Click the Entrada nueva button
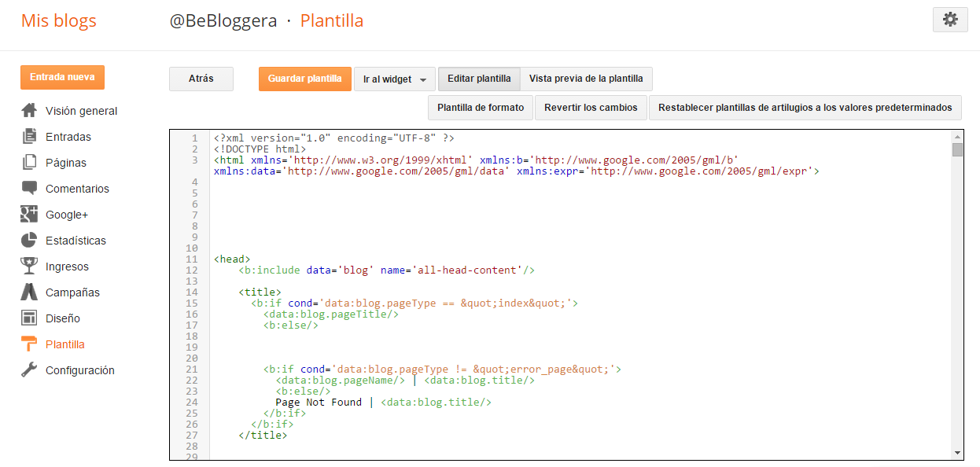Viewport: 980px width, 467px height. point(62,77)
